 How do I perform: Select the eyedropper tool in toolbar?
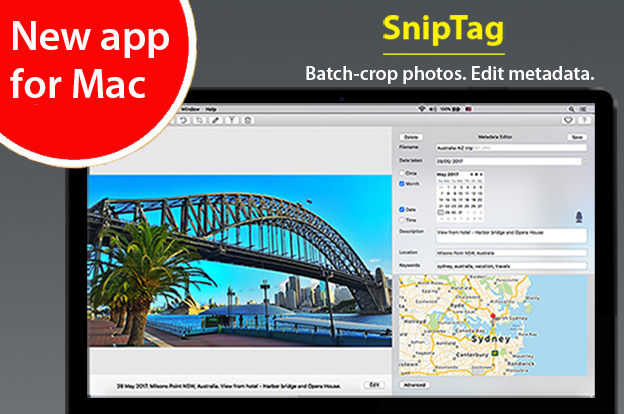[x=215, y=120]
